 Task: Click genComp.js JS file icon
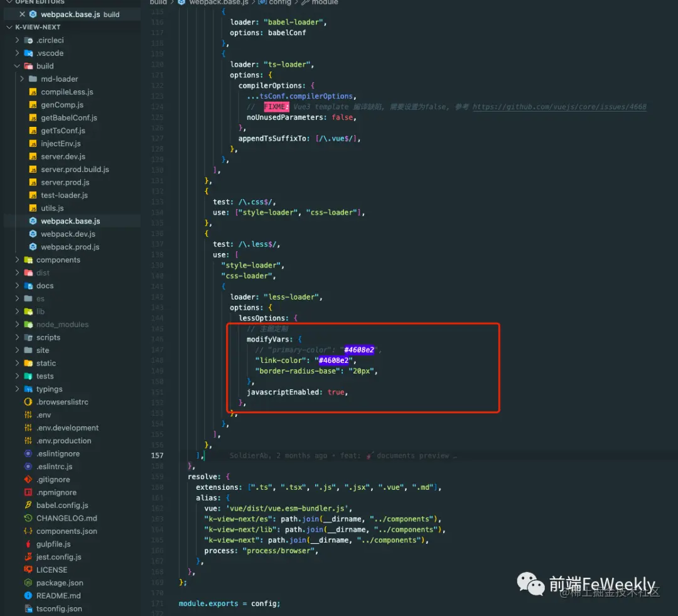33,105
